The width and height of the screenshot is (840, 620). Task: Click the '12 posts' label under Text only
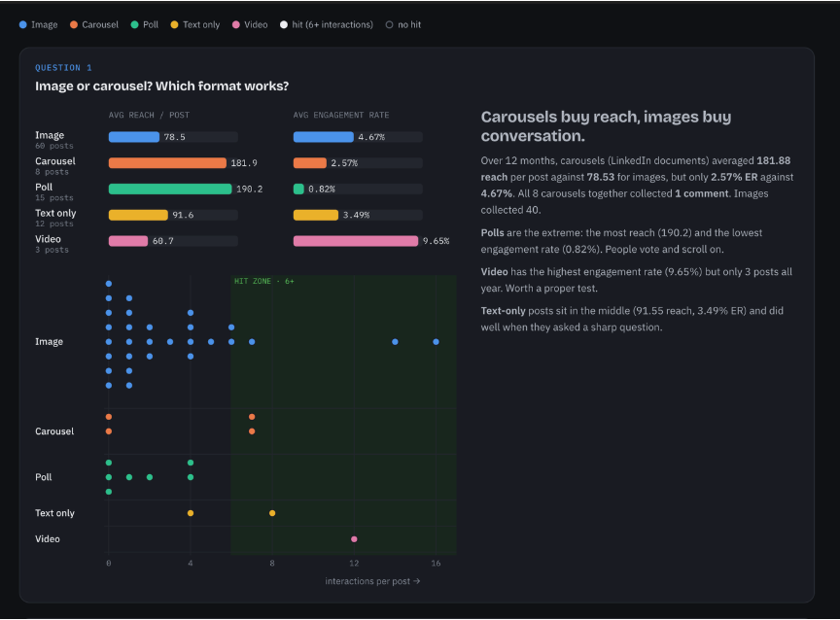point(54,224)
